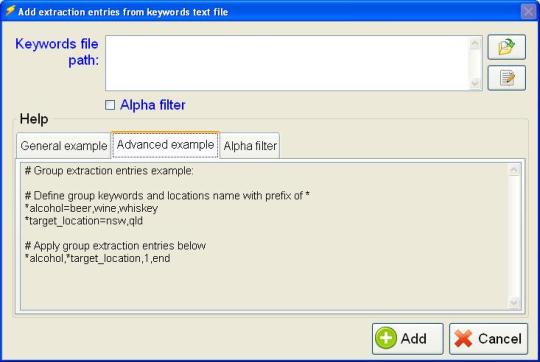The width and height of the screenshot is (540, 362).
Task: Click the help text scroll down arrow
Action: tap(515, 303)
